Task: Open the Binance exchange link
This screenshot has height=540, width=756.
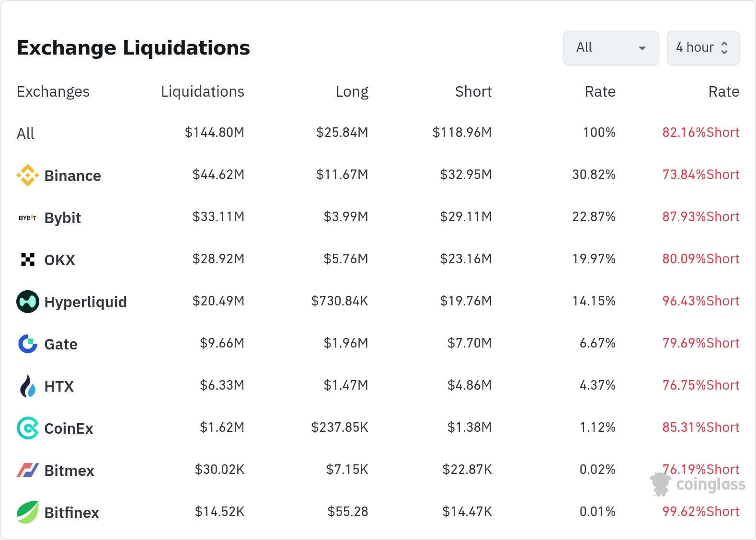Action: (72, 176)
